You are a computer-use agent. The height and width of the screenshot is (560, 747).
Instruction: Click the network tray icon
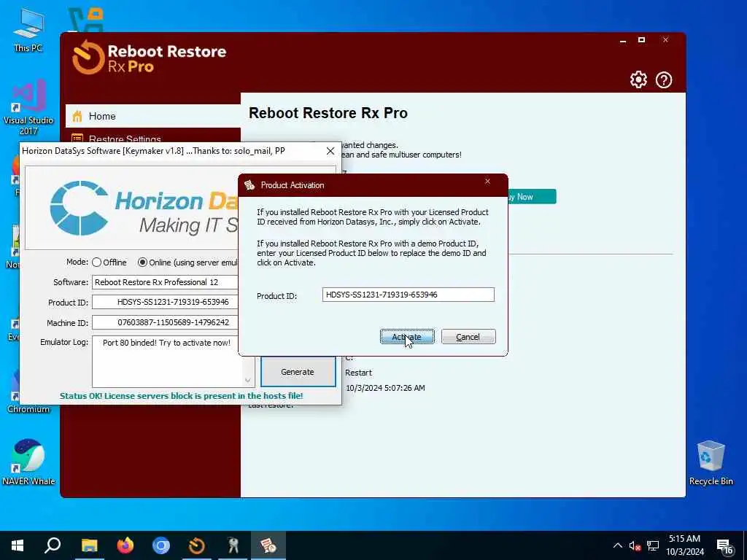653,545
